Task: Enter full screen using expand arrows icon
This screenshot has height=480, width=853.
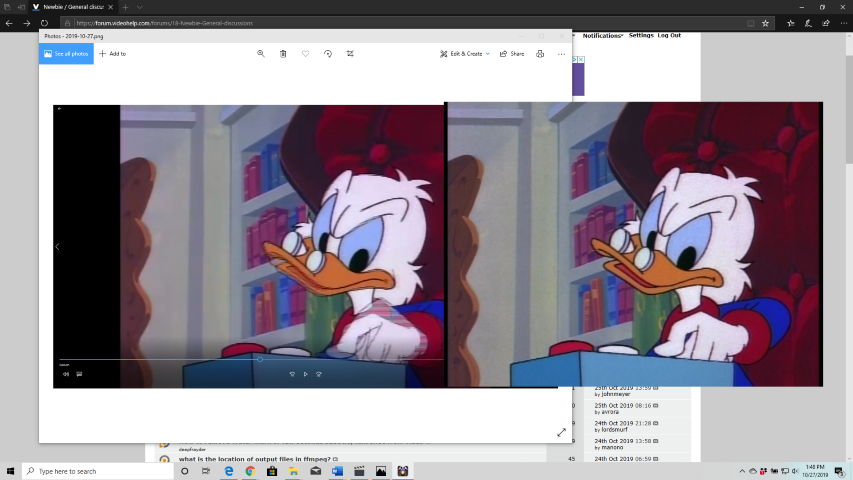Action: (561, 432)
